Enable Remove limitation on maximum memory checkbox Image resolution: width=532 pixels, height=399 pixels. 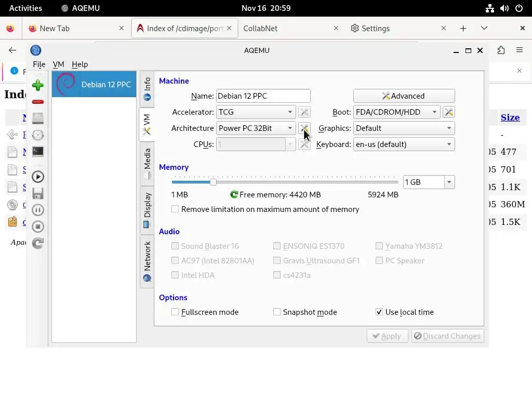point(175,209)
